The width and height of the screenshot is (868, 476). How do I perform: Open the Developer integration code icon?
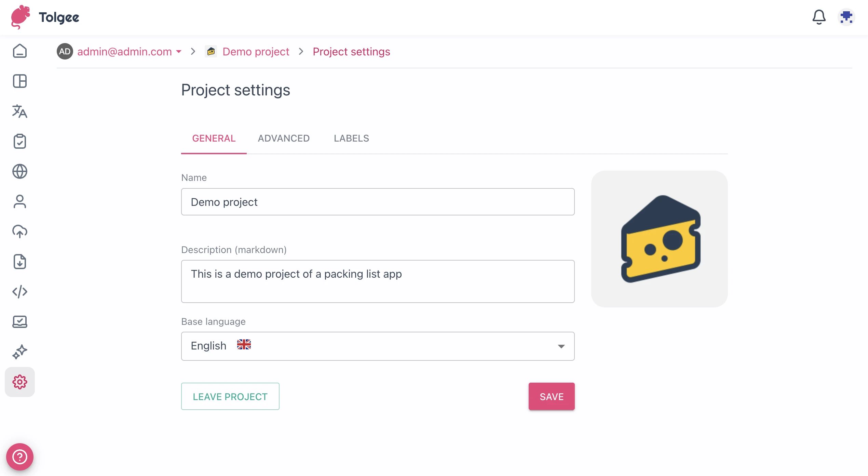coord(20,292)
